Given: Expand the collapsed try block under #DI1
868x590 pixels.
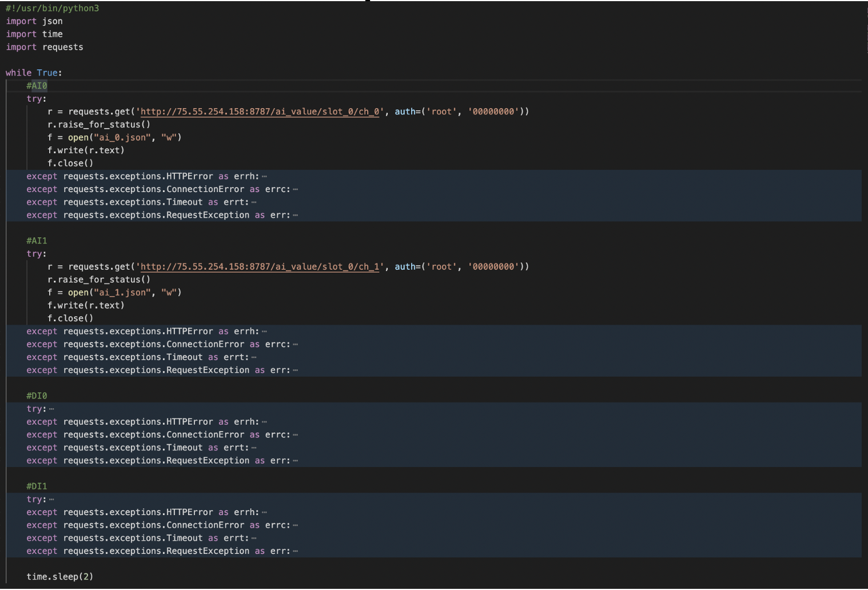Looking at the screenshot, I should click(x=51, y=500).
